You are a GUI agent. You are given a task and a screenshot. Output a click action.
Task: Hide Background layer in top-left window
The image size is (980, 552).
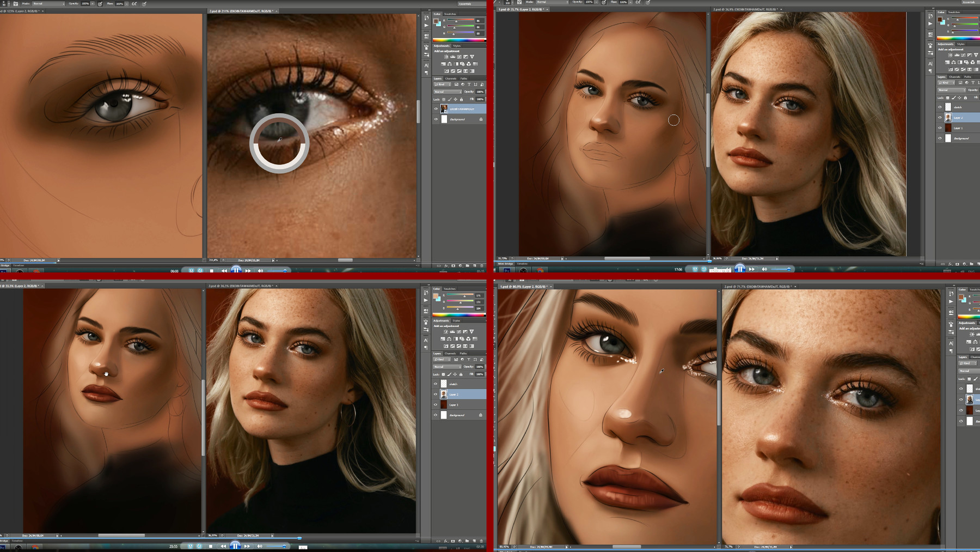pyautogui.click(x=436, y=119)
